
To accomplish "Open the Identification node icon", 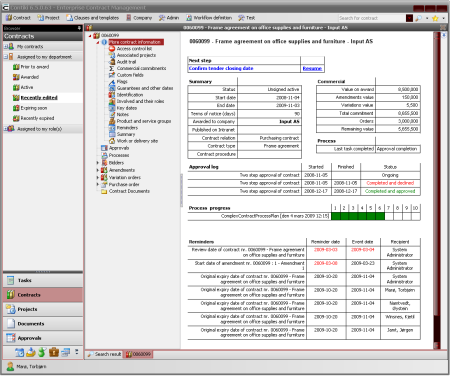I will click(x=112, y=95).
